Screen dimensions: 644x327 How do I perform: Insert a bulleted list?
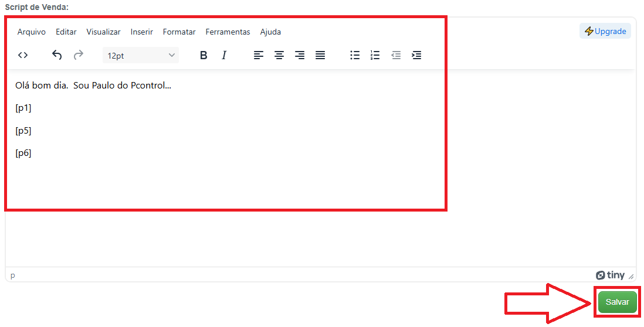click(x=355, y=55)
